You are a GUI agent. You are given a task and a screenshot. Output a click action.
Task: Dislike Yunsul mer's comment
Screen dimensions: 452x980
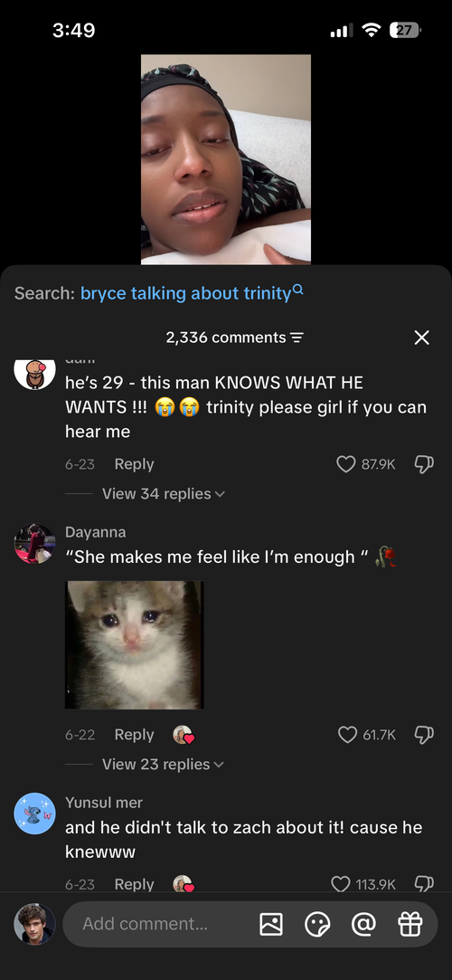click(x=423, y=884)
